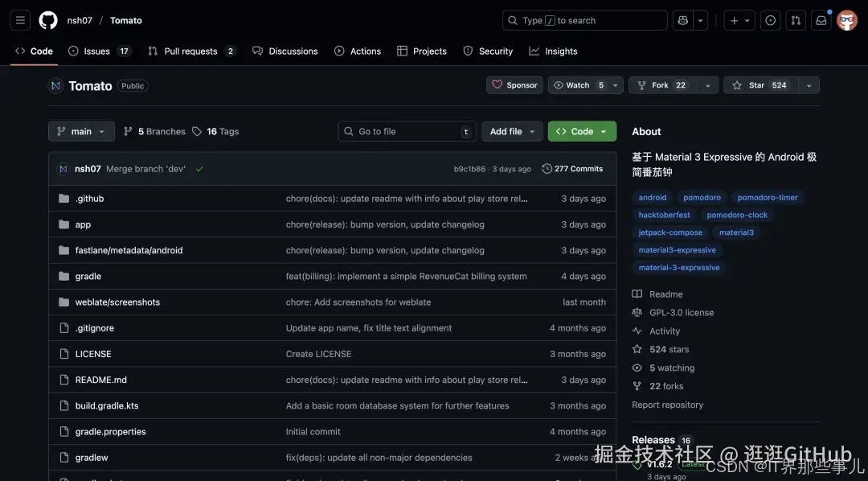Click the hacktoberfest topic tag
Image resolution: width=868 pixels, height=481 pixels.
pyautogui.click(x=665, y=215)
